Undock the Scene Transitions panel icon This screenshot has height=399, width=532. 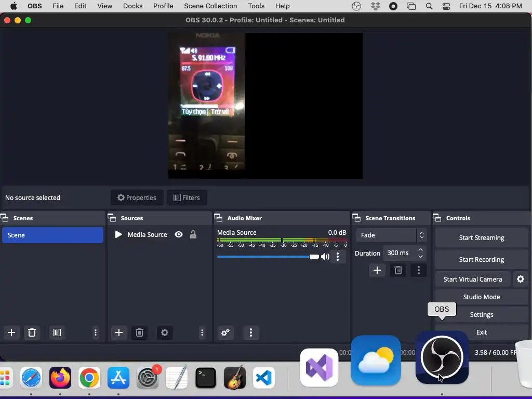[356, 218]
